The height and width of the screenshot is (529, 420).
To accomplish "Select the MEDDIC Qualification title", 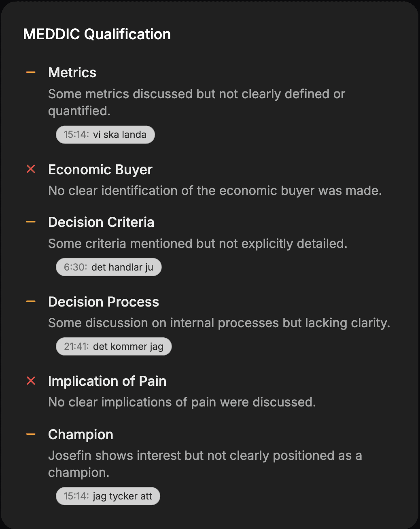I will 97,34.
